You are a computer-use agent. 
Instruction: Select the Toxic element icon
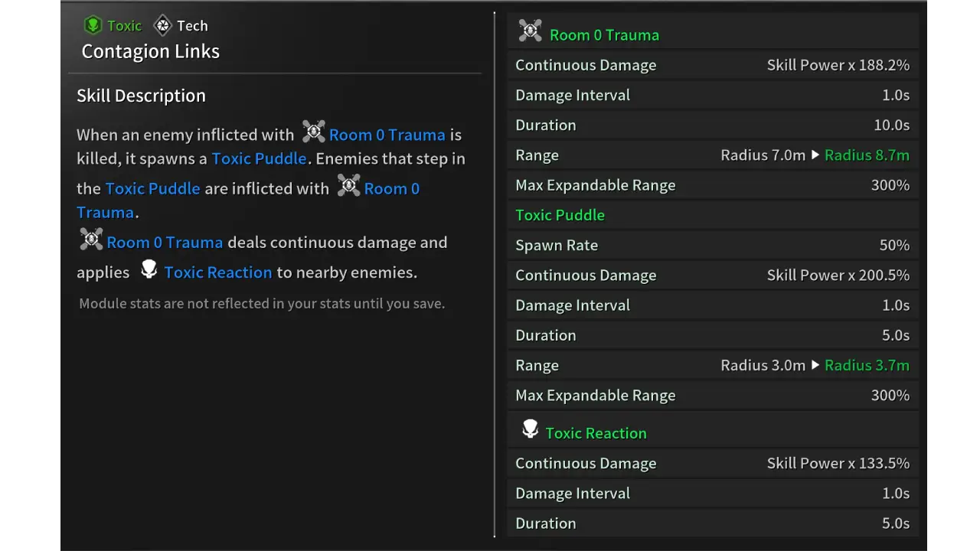coord(93,25)
